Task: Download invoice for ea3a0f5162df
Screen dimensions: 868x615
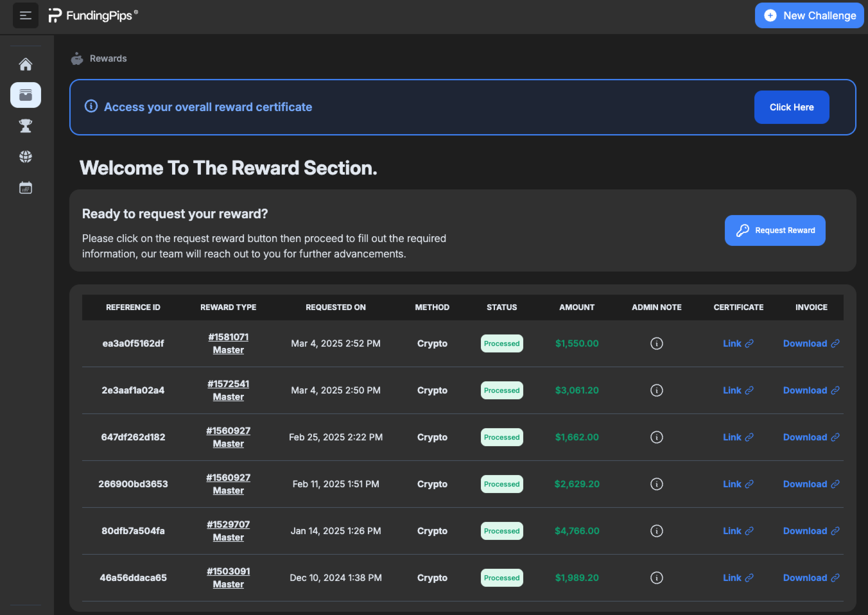Action: point(812,343)
